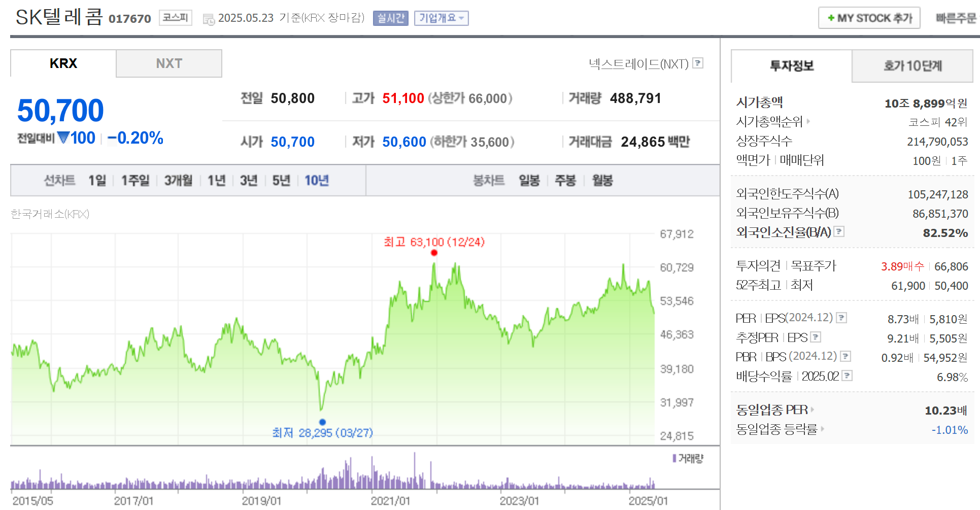The width and height of the screenshot is (980, 510).
Task: Click the 한국거래소(KRX) chart label
Action: point(50,214)
